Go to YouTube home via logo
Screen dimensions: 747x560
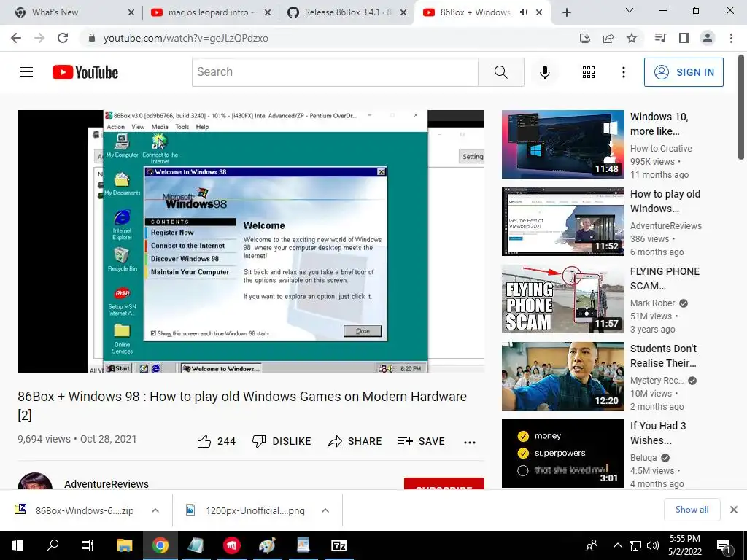85,72
